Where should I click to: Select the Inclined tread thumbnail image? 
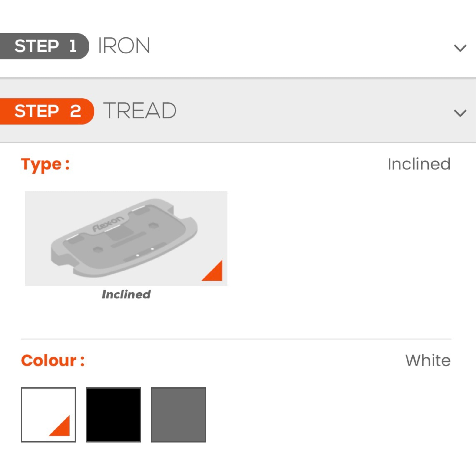coord(126,238)
